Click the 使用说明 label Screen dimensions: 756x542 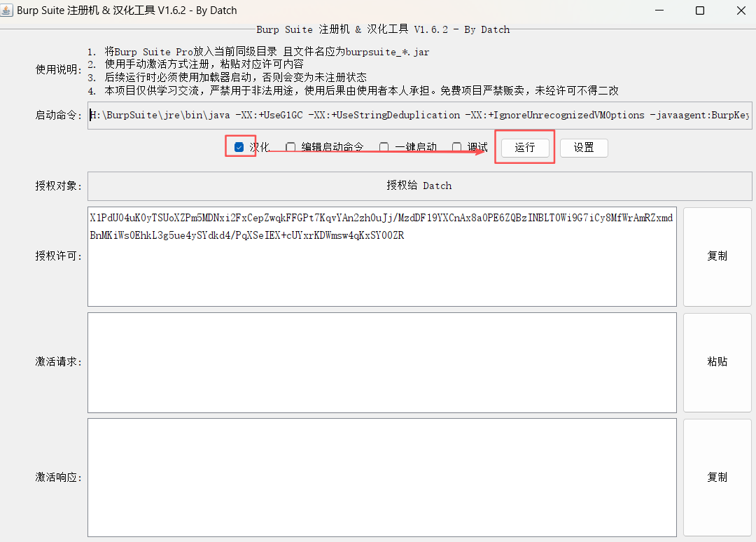[58, 70]
